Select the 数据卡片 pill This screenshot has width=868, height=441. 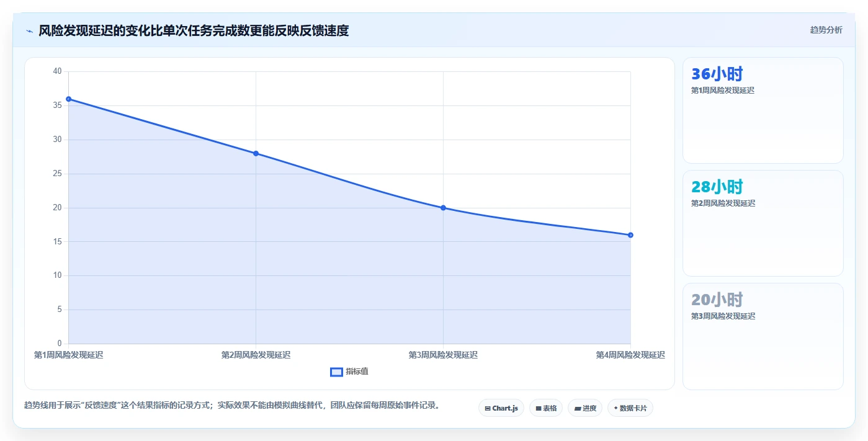pyautogui.click(x=630, y=408)
